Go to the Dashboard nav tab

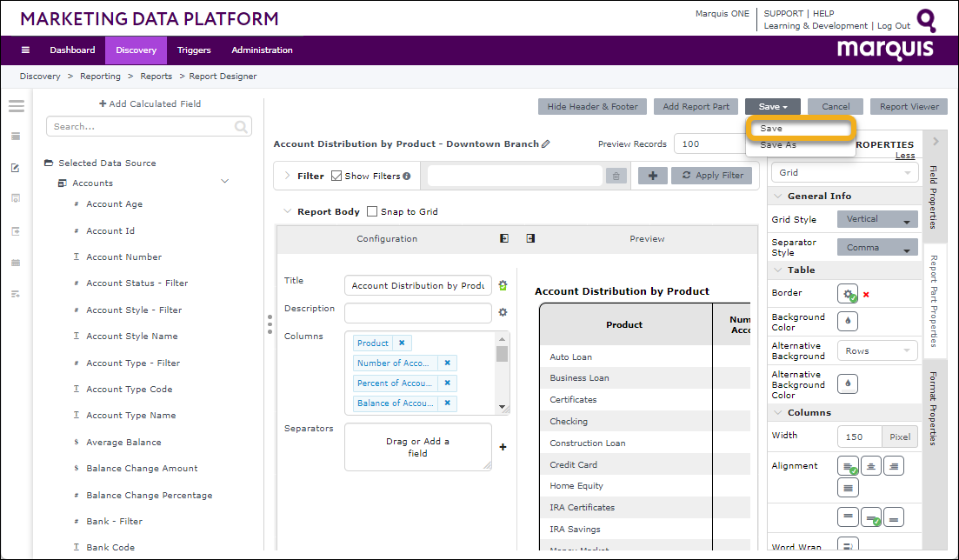pyautogui.click(x=72, y=50)
